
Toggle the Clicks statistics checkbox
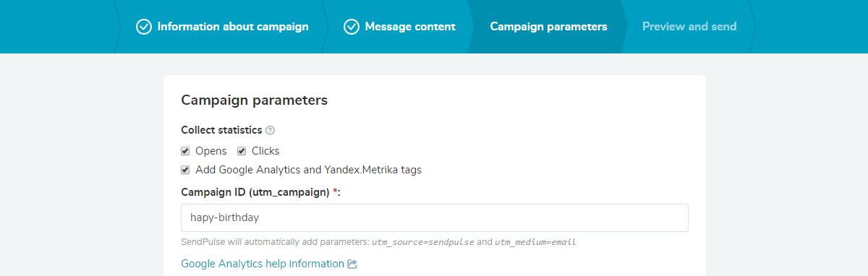[242, 151]
